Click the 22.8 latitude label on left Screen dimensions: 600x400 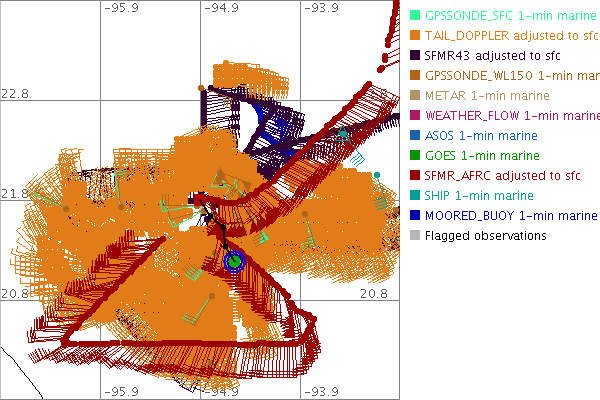point(17,92)
